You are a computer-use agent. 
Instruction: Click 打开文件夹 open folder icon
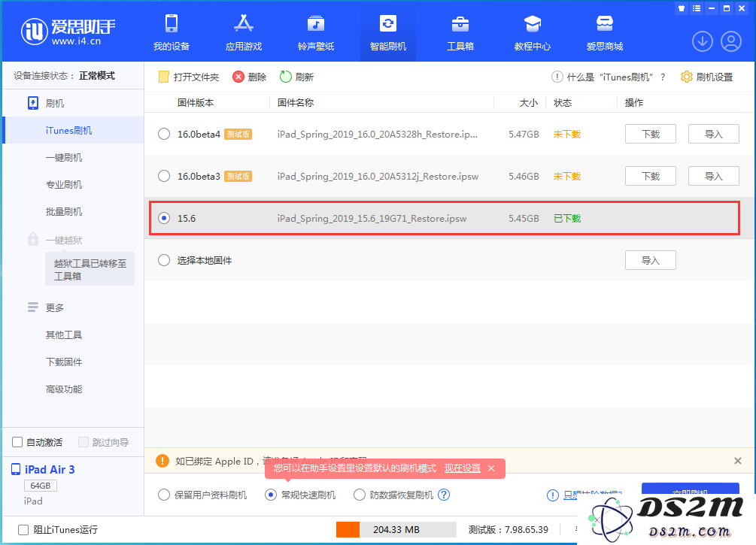click(x=164, y=77)
